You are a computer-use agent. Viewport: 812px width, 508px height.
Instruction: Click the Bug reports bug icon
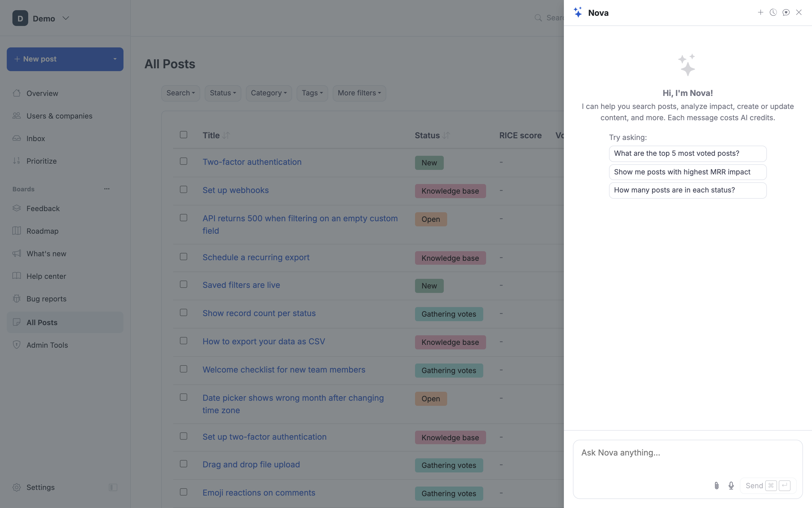16,298
